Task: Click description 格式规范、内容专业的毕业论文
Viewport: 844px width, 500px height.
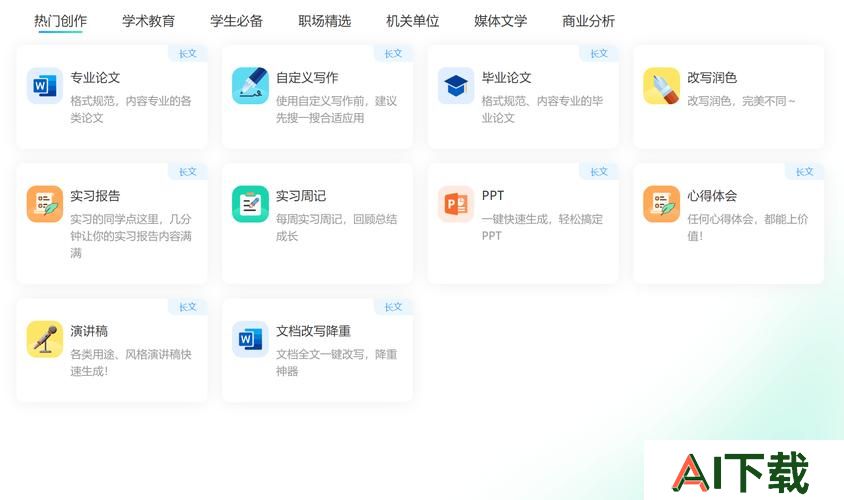Action: coord(542,109)
